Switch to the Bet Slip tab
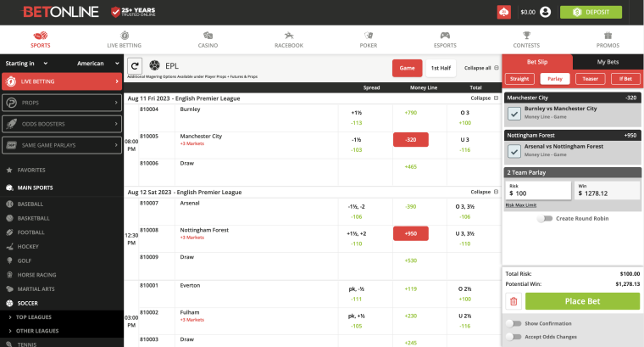This screenshot has height=347, width=644. click(537, 62)
